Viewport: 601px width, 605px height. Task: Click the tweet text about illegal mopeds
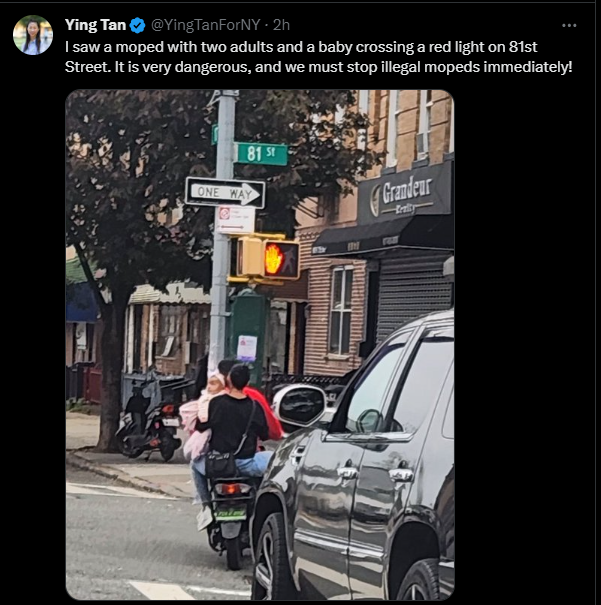pyautogui.click(x=318, y=57)
